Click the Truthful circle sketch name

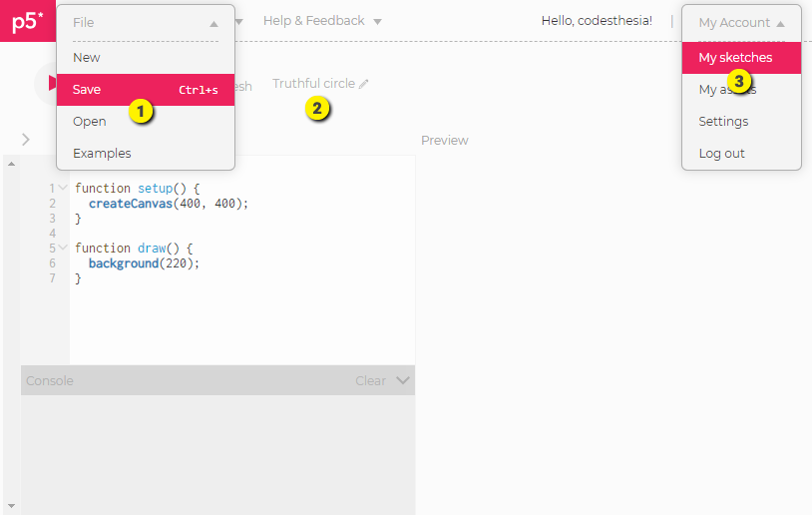[313, 84]
